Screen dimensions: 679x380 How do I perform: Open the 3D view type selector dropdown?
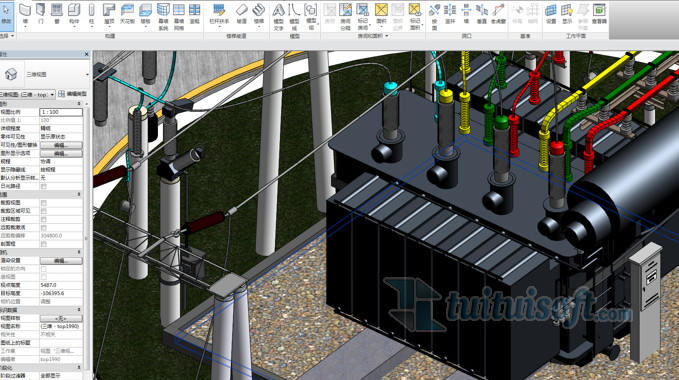pos(45,74)
